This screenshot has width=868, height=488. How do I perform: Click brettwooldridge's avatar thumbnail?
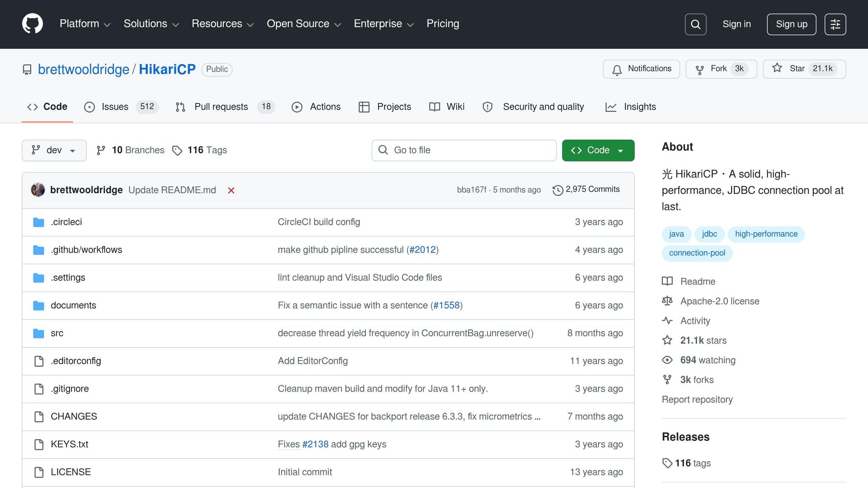(x=38, y=190)
